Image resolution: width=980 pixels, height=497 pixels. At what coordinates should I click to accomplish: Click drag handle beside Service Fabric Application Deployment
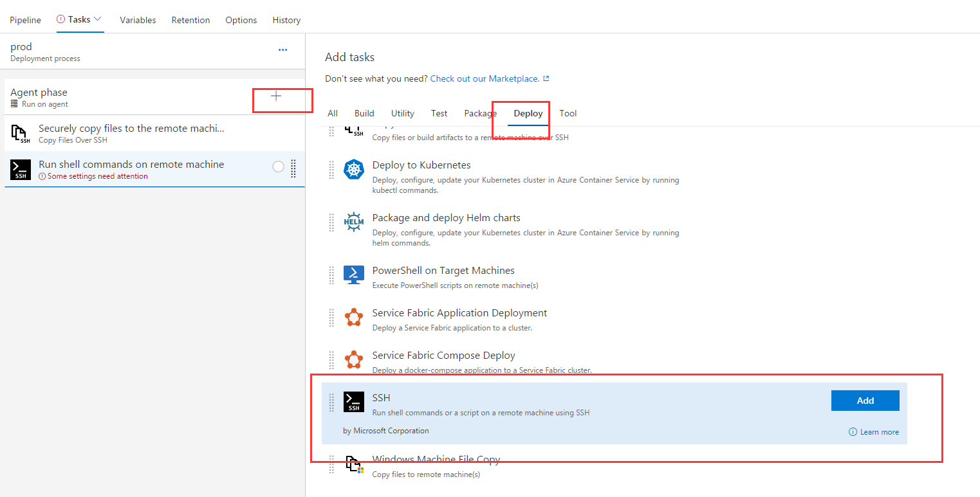coord(332,318)
